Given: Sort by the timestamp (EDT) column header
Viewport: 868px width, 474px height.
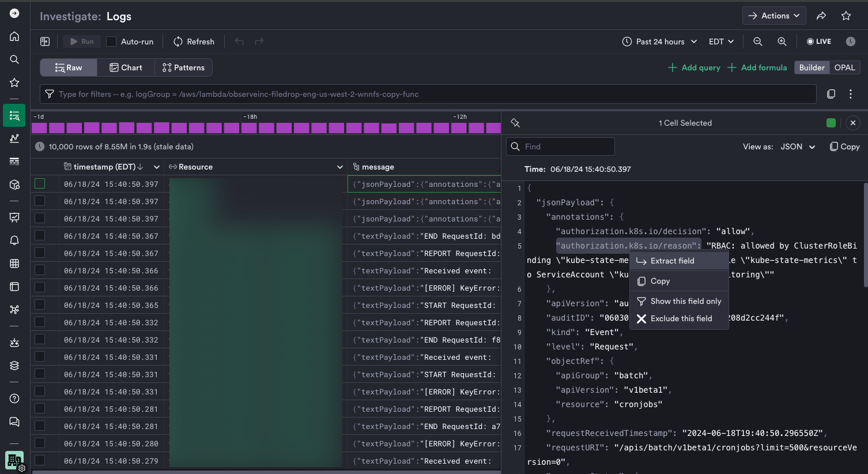Looking at the screenshot, I should 104,167.
